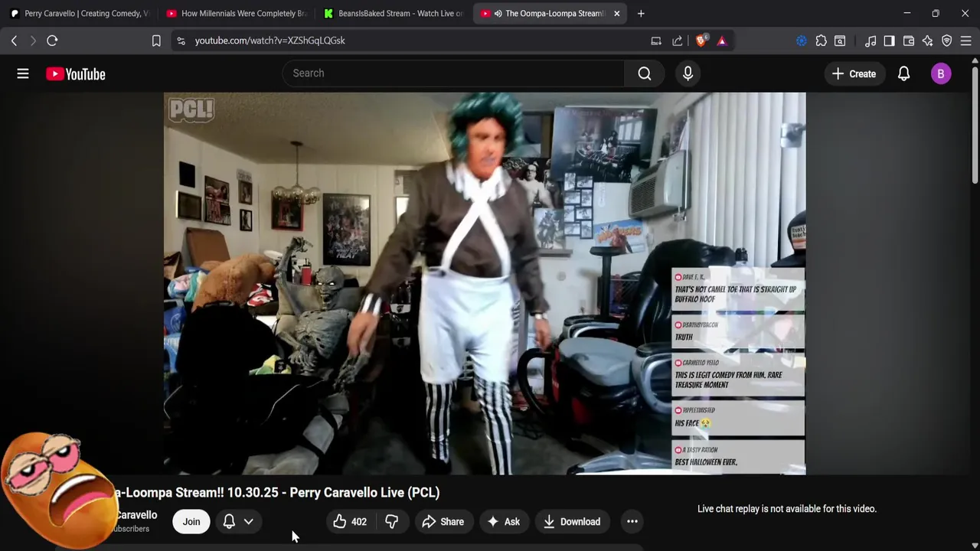980x551 pixels.
Task: Open the media control music note
Action: (x=871, y=41)
